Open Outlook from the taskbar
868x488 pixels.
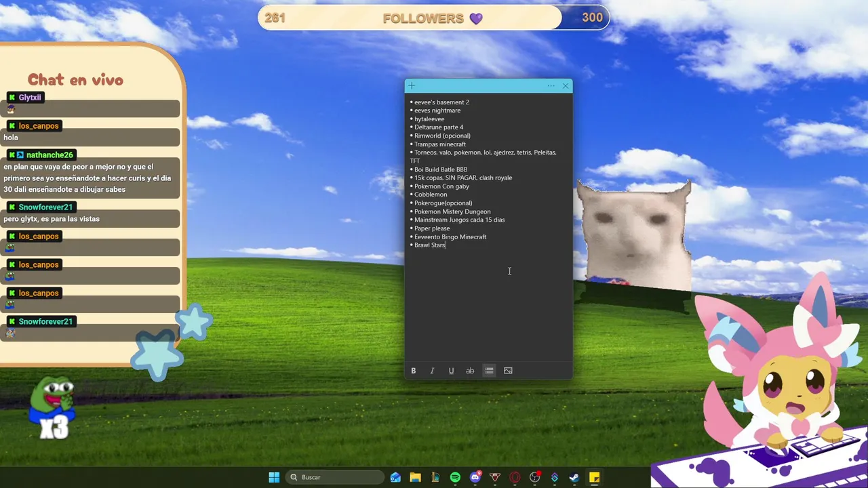coord(395,477)
